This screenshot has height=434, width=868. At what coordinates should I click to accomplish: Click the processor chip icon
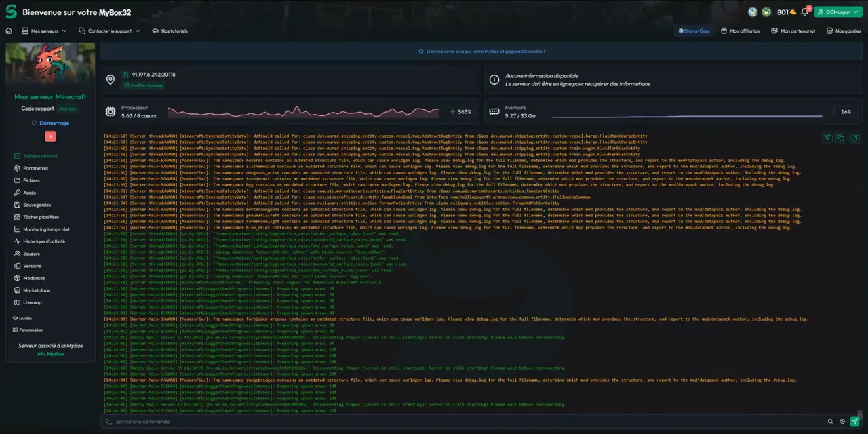point(111,111)
